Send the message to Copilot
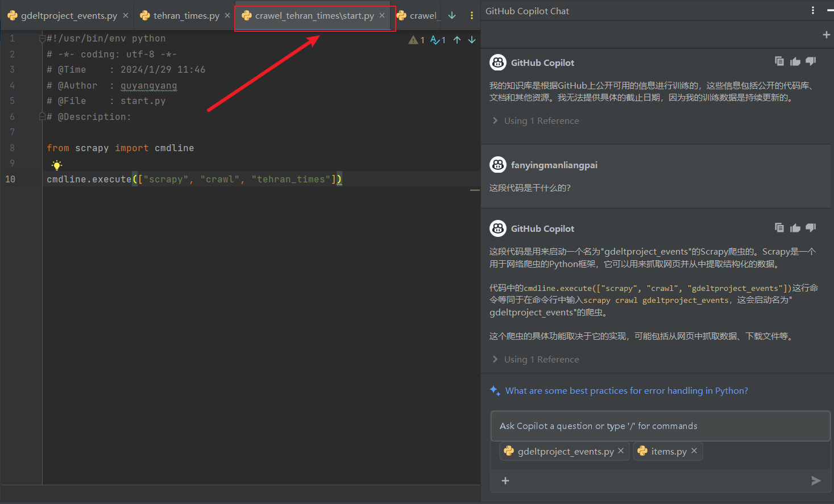This screenshot has width=834, height=504. 816,481
